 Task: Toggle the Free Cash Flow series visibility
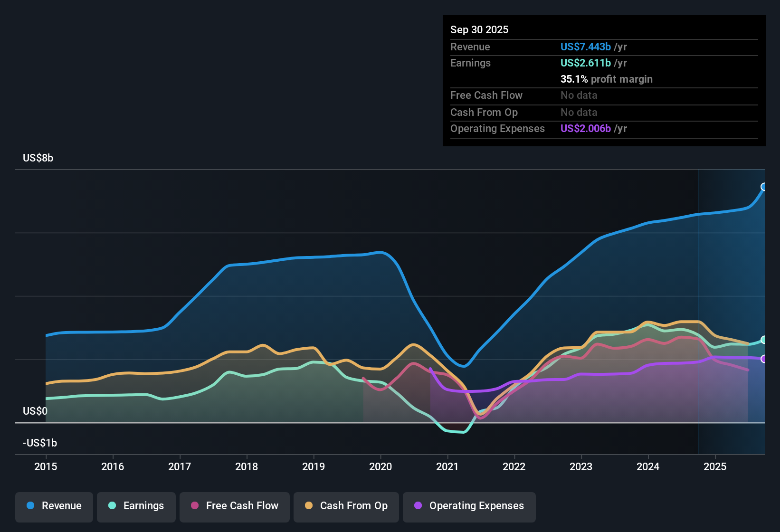point(234,506)
